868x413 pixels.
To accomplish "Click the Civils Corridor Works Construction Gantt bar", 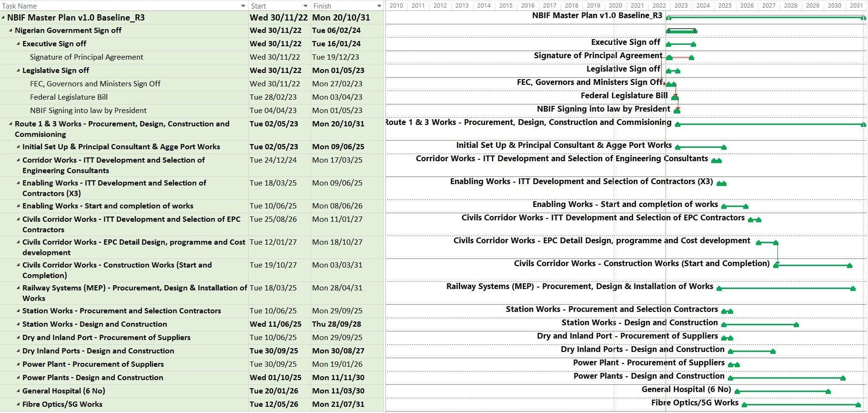I will point(813,265).
